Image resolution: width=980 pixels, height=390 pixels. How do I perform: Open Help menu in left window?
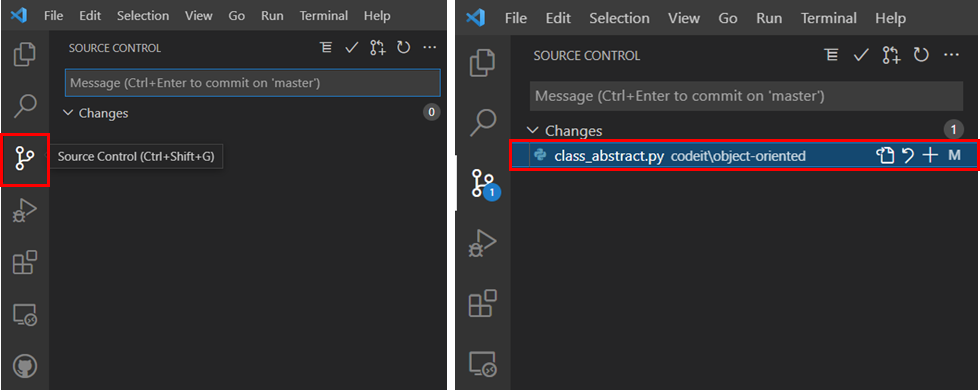377,16
